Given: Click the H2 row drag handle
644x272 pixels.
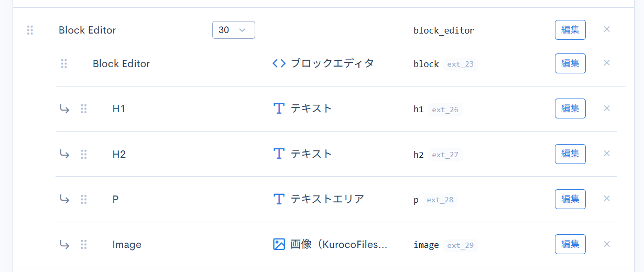Looking at the screenshot, I should pos(83,154).
